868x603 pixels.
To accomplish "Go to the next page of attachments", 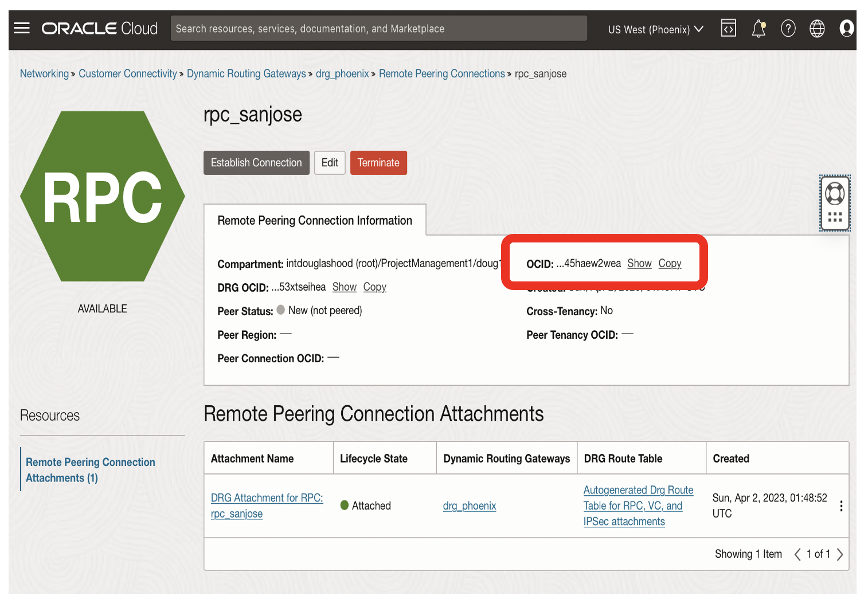I will tap(840, 554).
